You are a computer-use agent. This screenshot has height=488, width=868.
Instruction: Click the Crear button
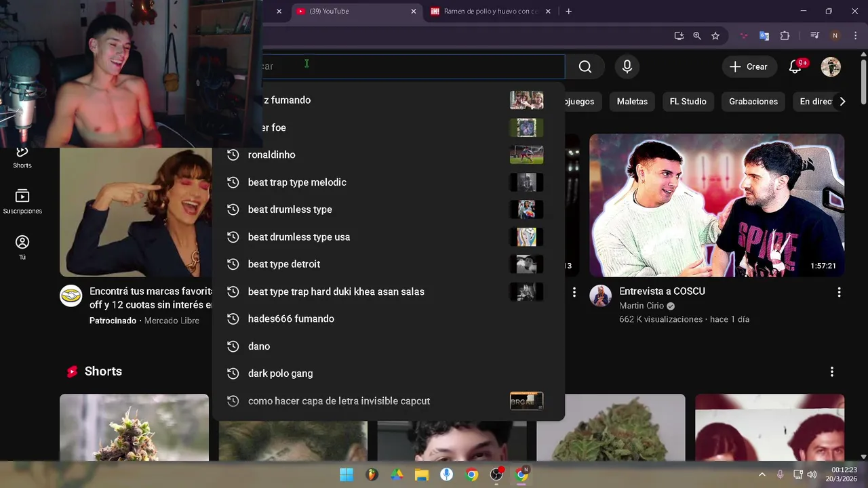click(749, 66)
